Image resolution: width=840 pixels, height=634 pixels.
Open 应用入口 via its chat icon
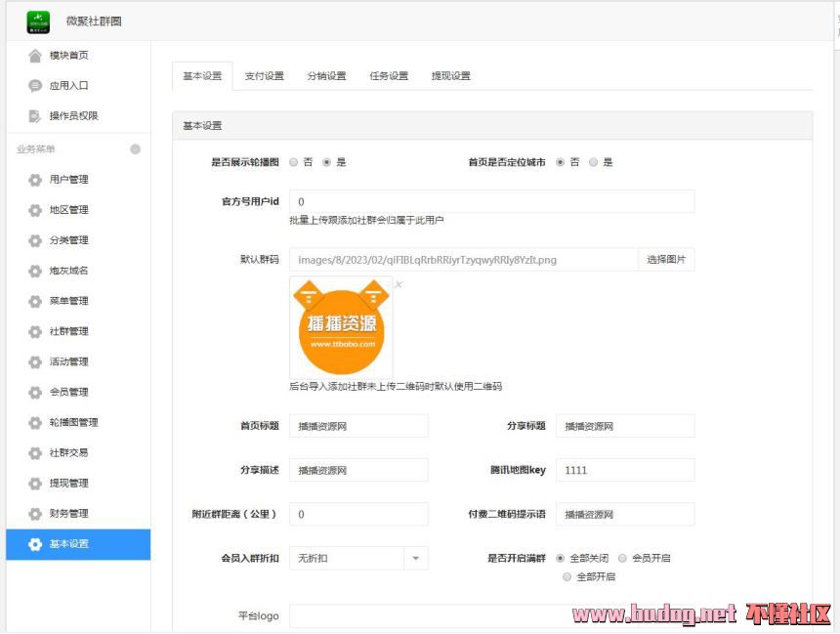(x=35, y=86)
